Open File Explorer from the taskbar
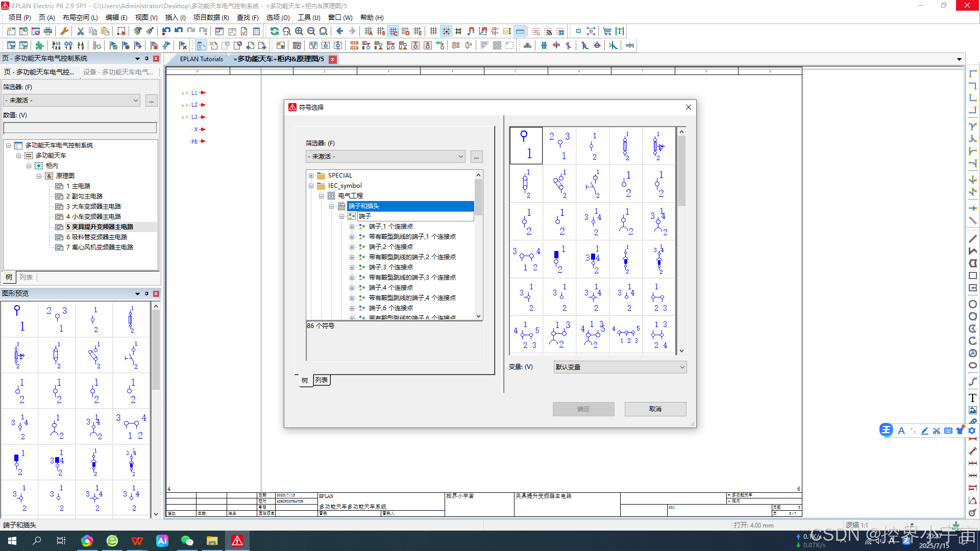Screen dimensions: 980x551 click(212, 541)
